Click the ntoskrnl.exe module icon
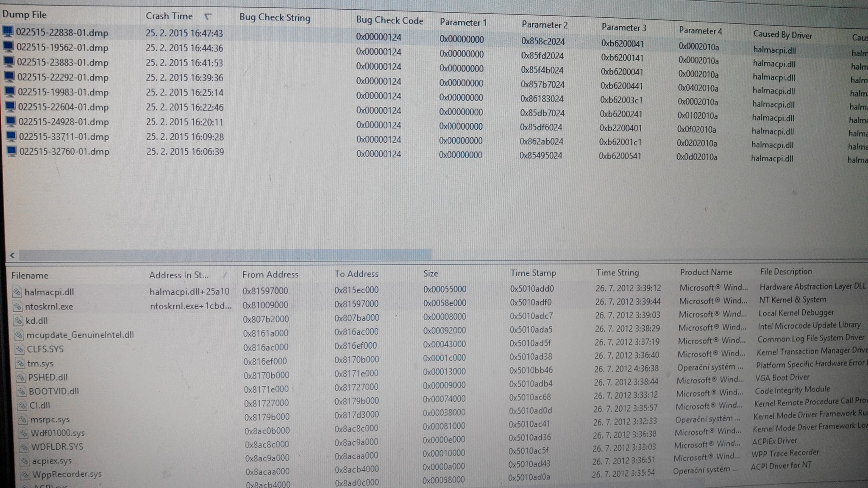 tap(17, 306)
